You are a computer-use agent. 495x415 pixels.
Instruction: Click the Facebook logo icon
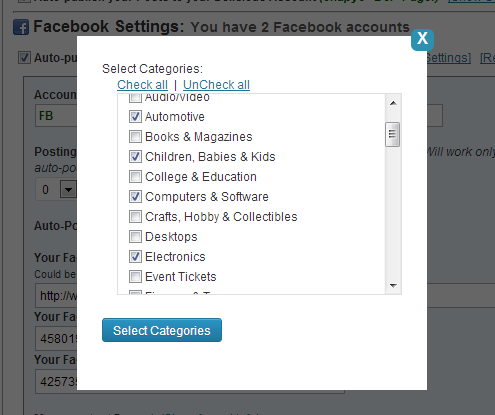(x=21, y=27)
